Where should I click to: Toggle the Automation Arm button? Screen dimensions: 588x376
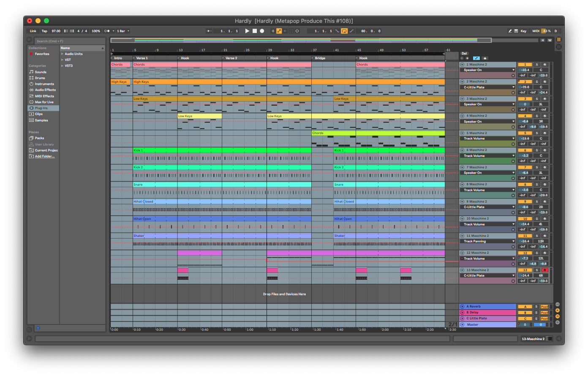click(279, 31)
